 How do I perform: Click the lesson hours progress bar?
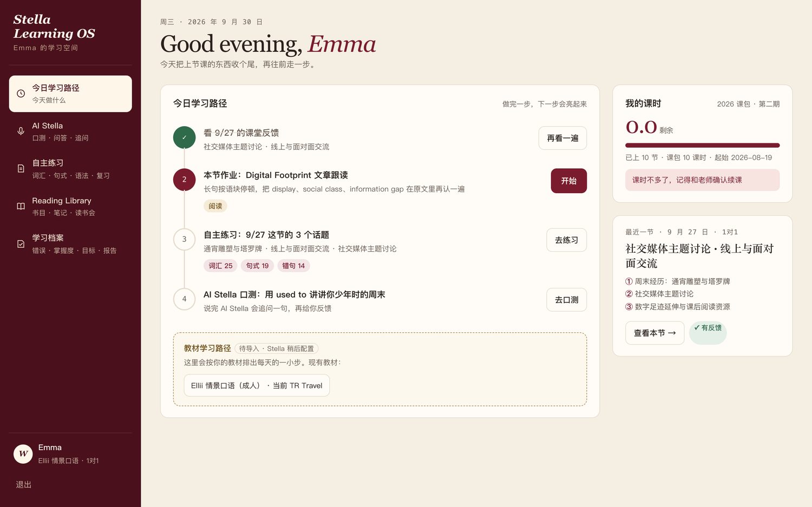[702, 146]
